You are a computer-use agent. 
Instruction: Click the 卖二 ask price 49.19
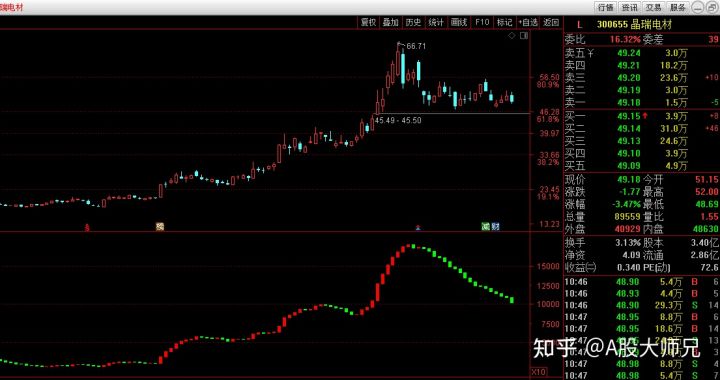[x=628, y=90]
